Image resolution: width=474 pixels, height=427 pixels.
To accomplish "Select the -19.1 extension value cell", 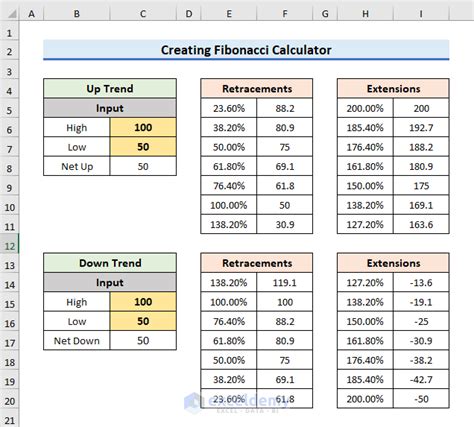I will (421, 302).
